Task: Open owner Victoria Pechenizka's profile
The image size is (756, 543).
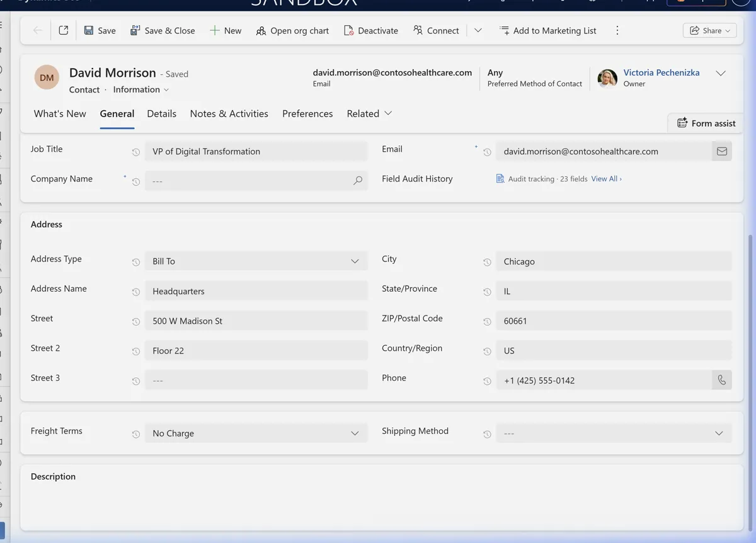Action: tap(661, 72)
